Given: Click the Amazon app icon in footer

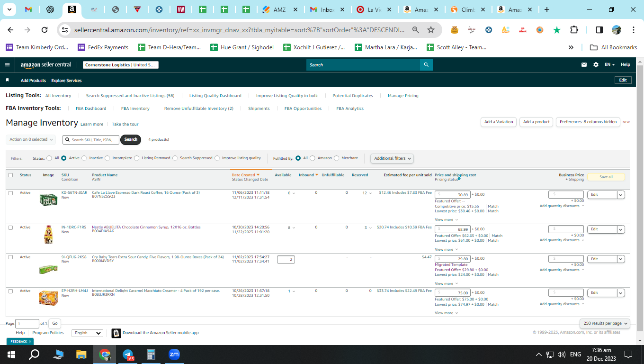Looking at the screenshot, I should 116,333.
